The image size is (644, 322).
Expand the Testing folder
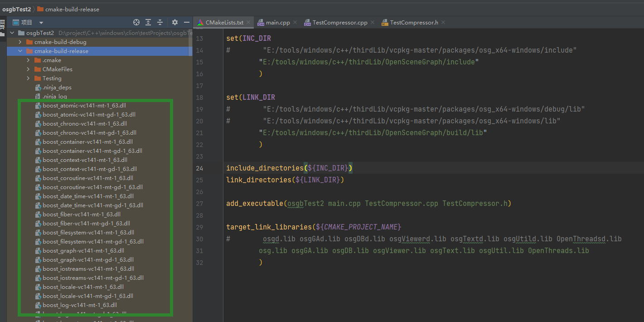click(x=28, y=78)
